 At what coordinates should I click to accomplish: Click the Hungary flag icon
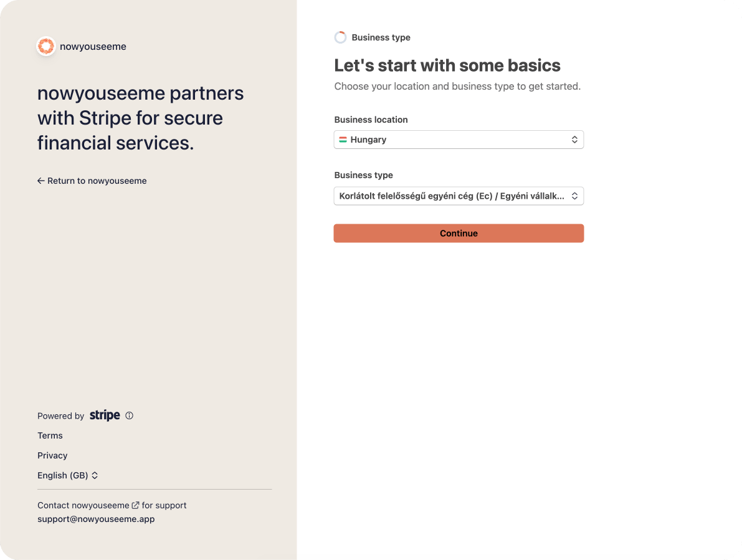click(x=343, y=140)
